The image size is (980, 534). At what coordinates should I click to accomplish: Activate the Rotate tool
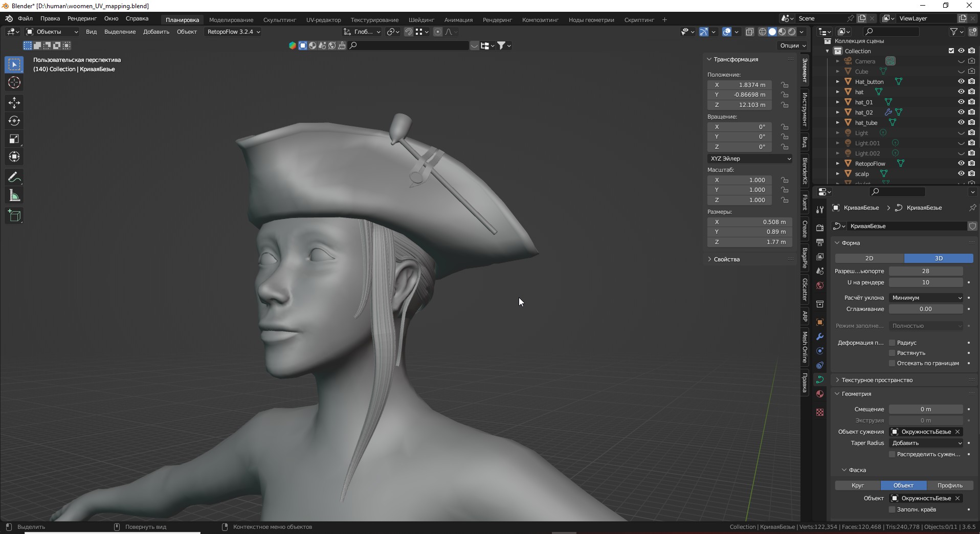[x=14, y=121]
